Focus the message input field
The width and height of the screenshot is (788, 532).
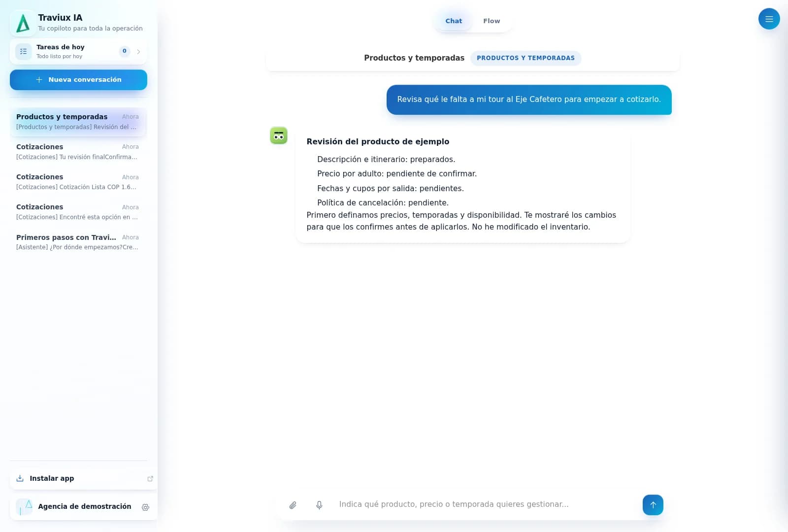coord(486,504)
